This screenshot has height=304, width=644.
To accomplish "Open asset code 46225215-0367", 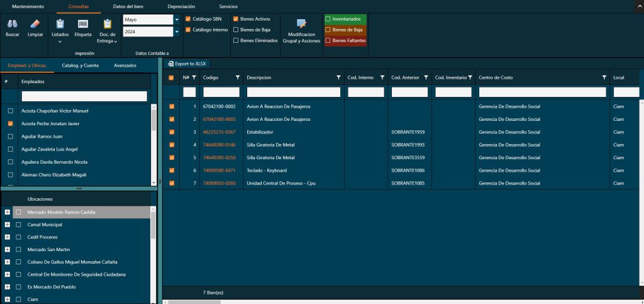I will point(219,132).
